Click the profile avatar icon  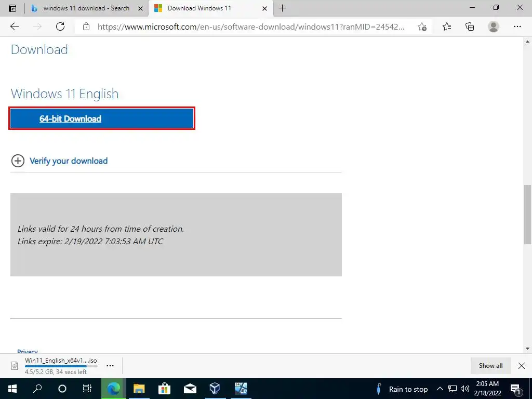pyautogui.click(x=494, y=26)
